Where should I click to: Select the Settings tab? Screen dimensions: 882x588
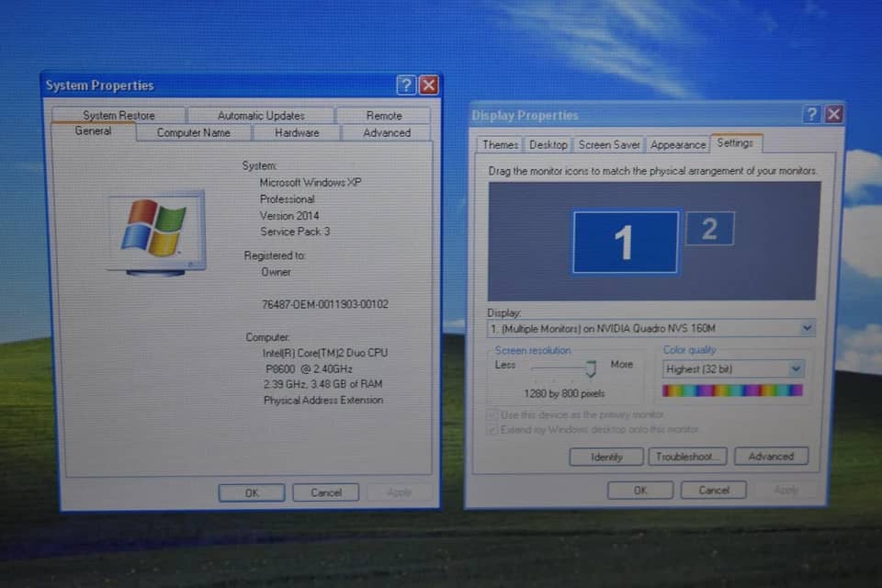[x=735, y=143]
